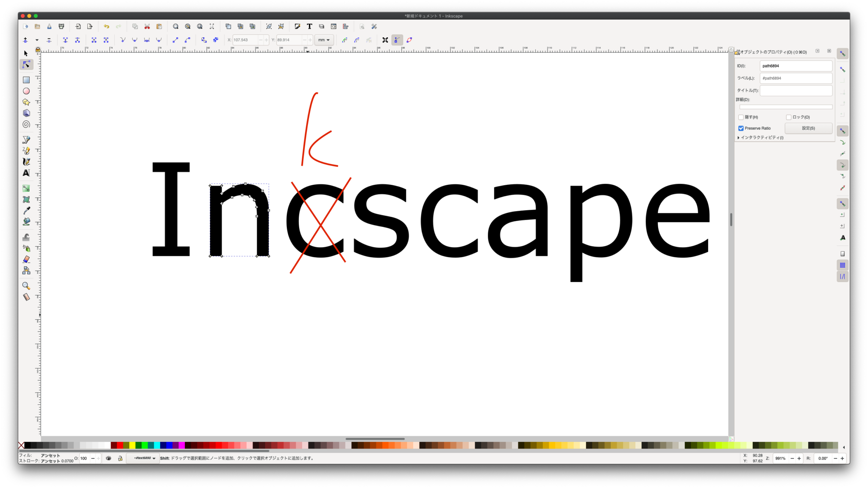Select the Paint Bucket fill tool
868x488 pixels.
pos(26,221)
